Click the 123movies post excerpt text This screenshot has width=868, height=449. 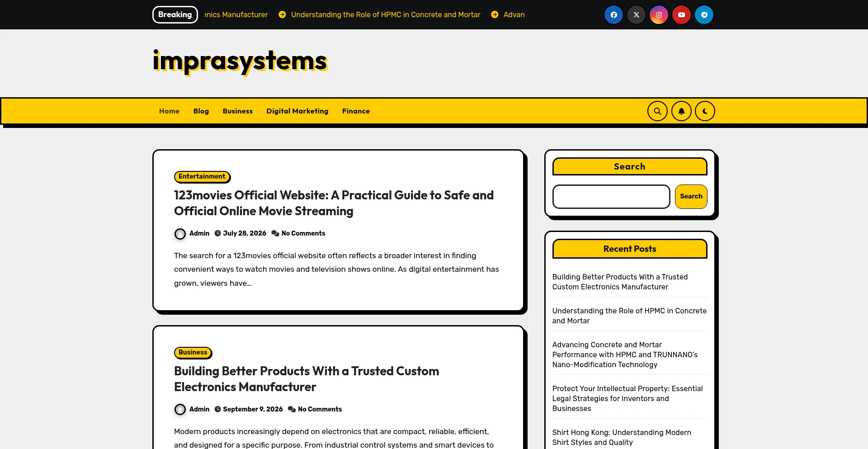point(336,269)
